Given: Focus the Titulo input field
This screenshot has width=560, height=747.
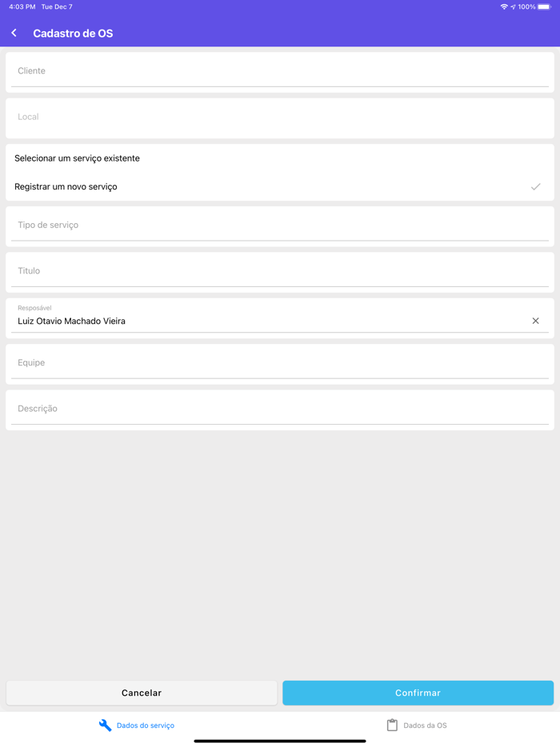Looking at the screenshot, I should point(280,271).
